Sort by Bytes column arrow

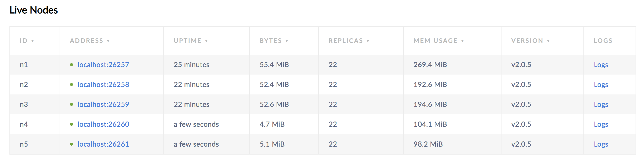tap(287, 41)
